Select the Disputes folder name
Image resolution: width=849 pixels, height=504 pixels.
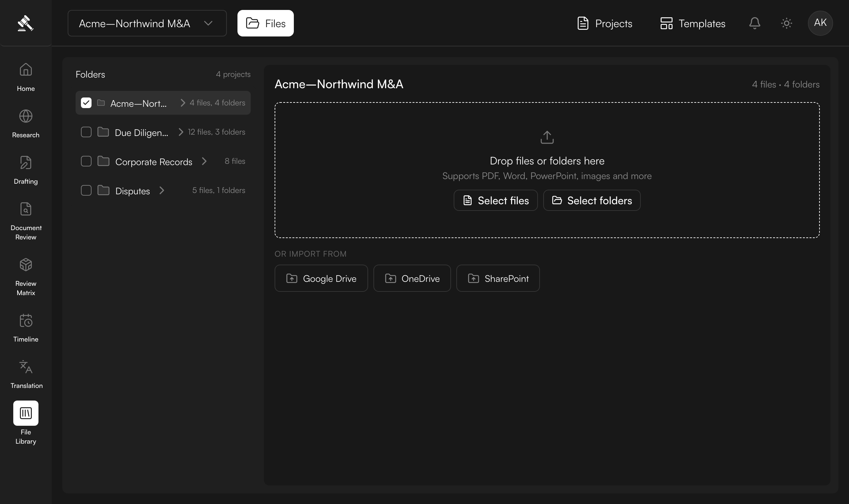(132, 191)
